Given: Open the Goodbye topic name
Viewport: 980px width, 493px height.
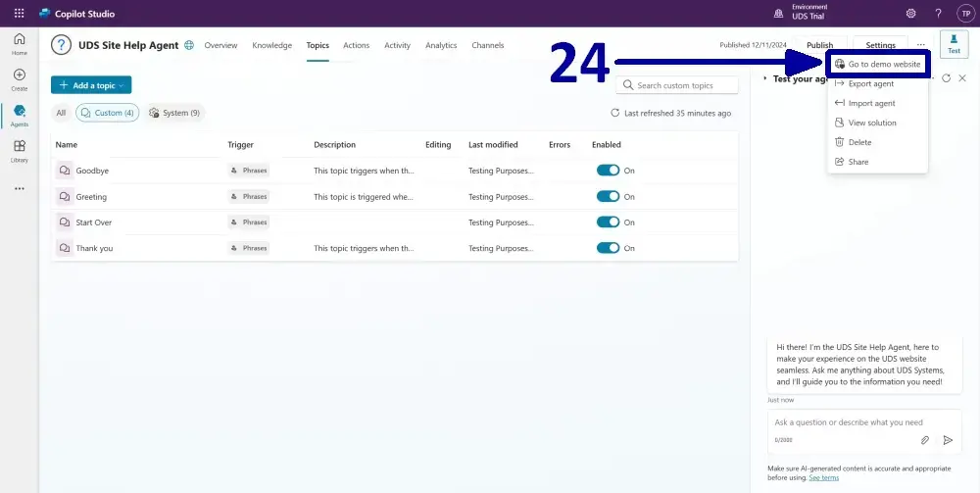Looking at the screenshot, I should pyautogui.click(x=92, y=171).
